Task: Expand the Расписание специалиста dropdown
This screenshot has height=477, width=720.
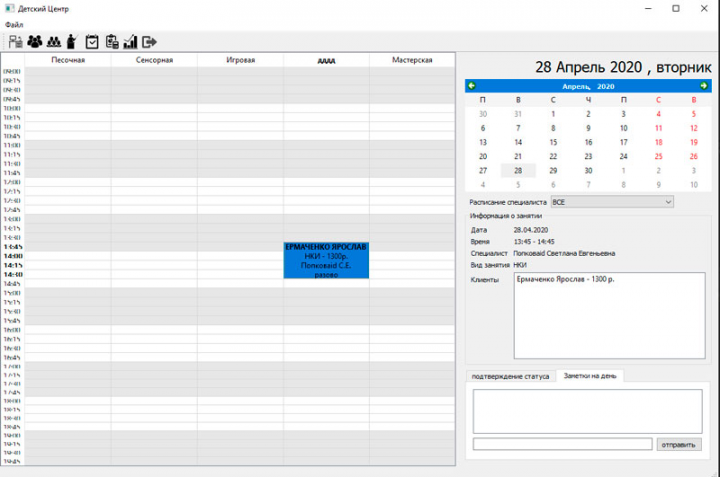Action: coord(612,202)
